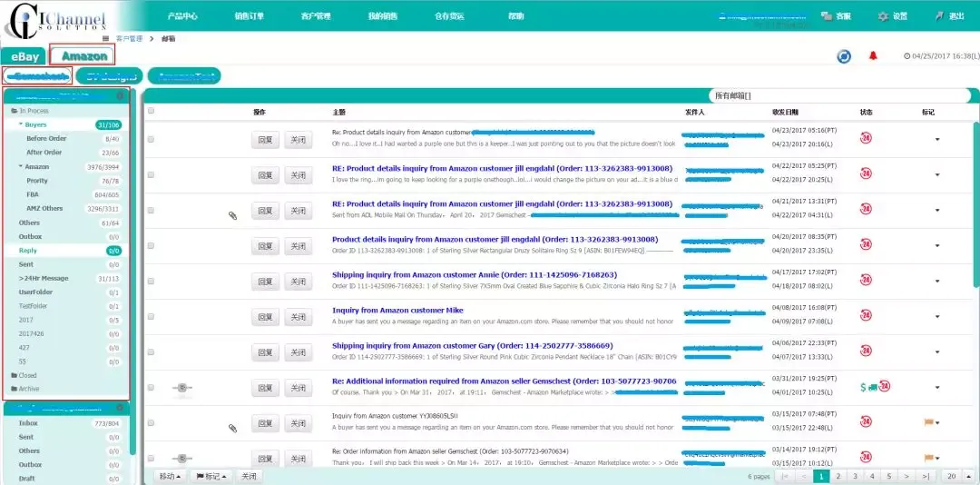The height and width of the screenshot is (485, 980).
Task: Select the FBA folder
Action: coord(33,194)
